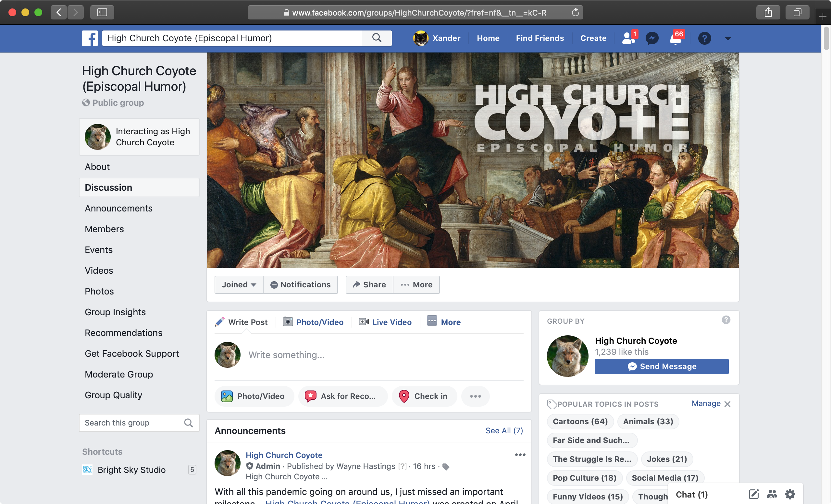The image size is (831, 504).
Task: Select the Funny Videos (15) topic tag
Action: [588, 497]
